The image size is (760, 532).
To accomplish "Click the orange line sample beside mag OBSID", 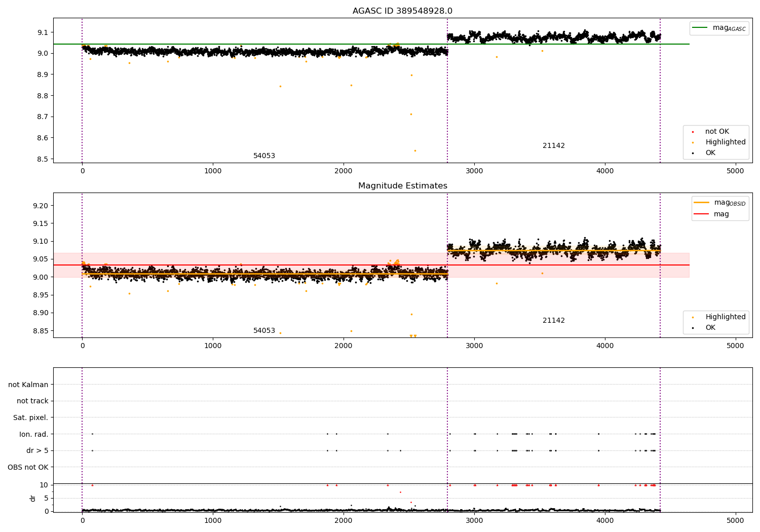I will point(701,203).
